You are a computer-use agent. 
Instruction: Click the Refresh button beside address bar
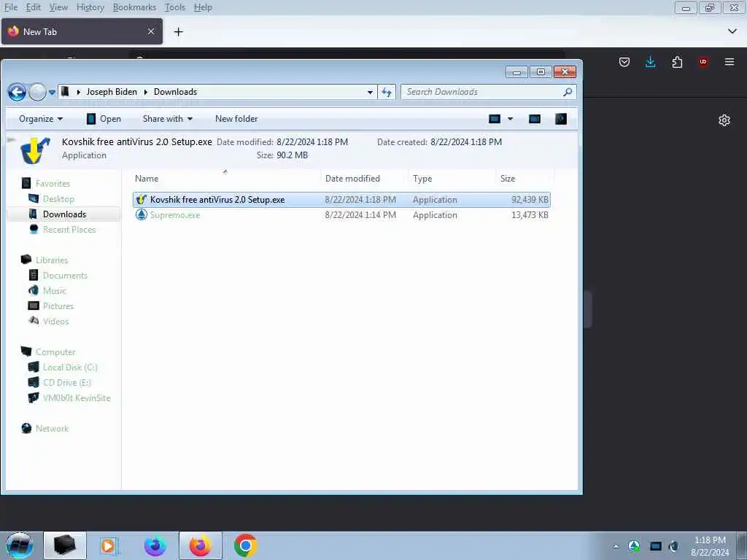click(387, 92)
